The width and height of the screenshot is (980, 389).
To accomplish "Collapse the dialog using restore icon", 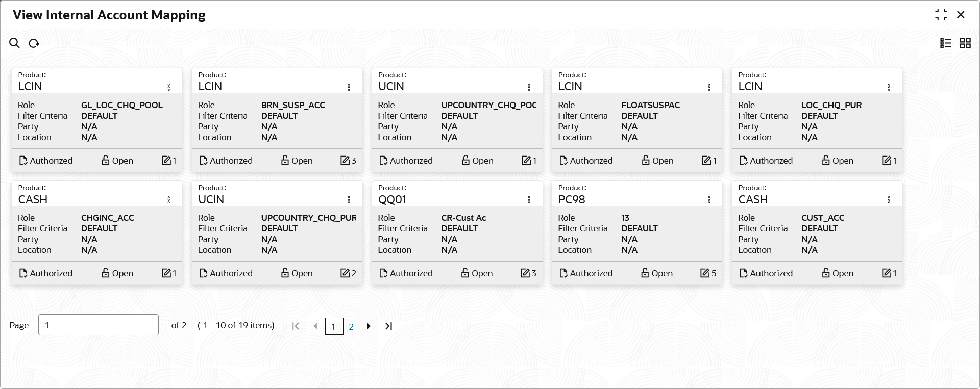I will [941, 15].
